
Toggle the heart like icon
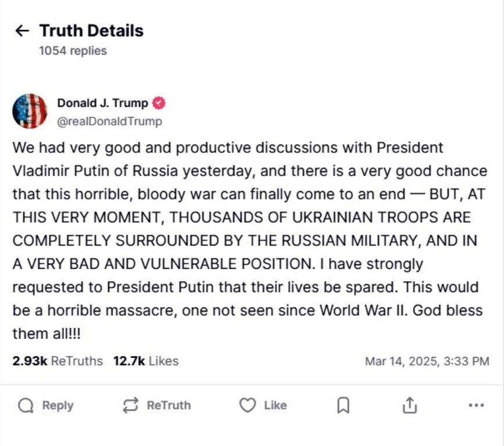click(x=248, y=405)
